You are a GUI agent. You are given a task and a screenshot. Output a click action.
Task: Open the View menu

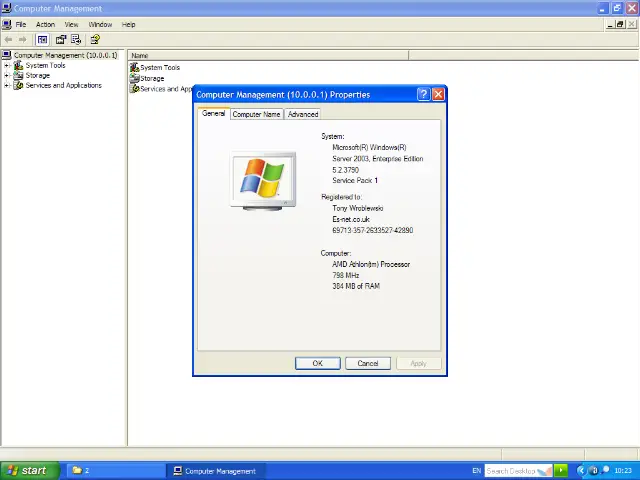click(71, 24)
